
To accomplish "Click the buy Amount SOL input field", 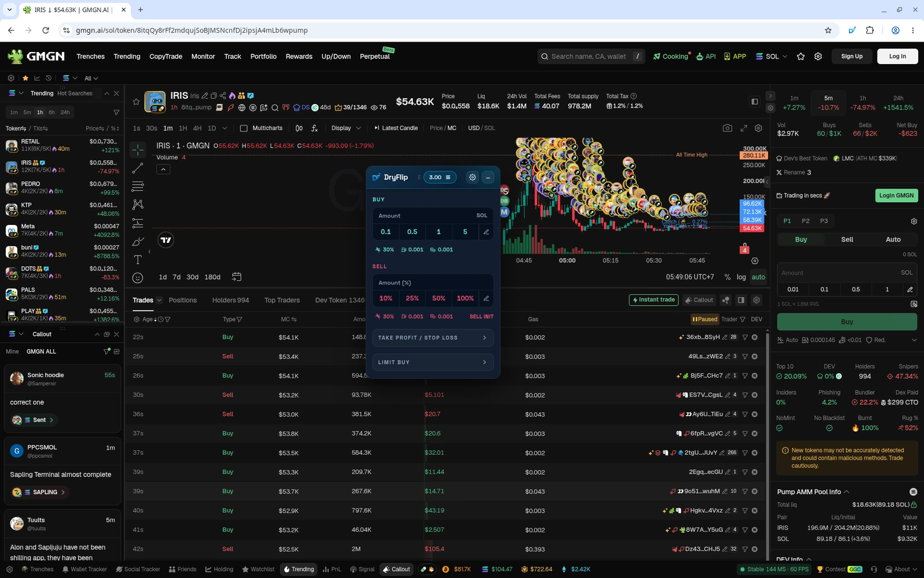I will pyautogui.click(x=847, y=273).
